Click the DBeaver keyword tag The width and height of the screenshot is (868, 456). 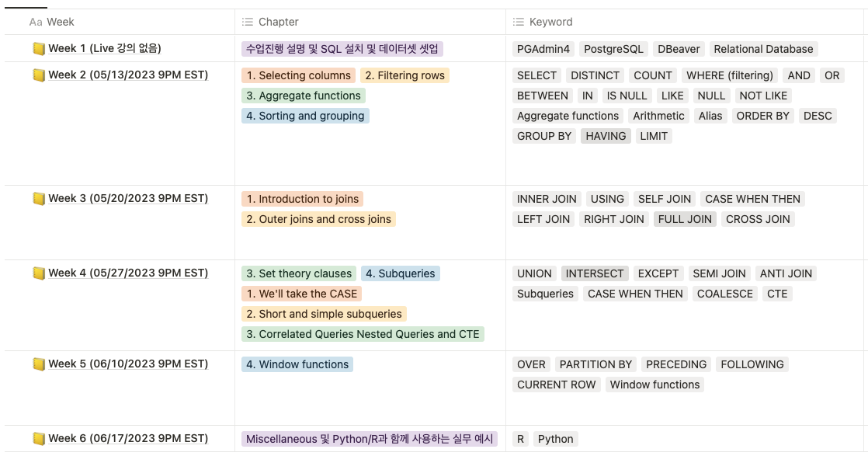(x=679, y=49)
